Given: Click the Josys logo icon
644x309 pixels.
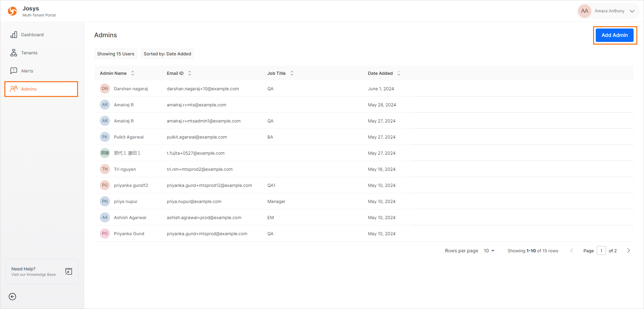Looking at the screenshot, I should (12, 11).
